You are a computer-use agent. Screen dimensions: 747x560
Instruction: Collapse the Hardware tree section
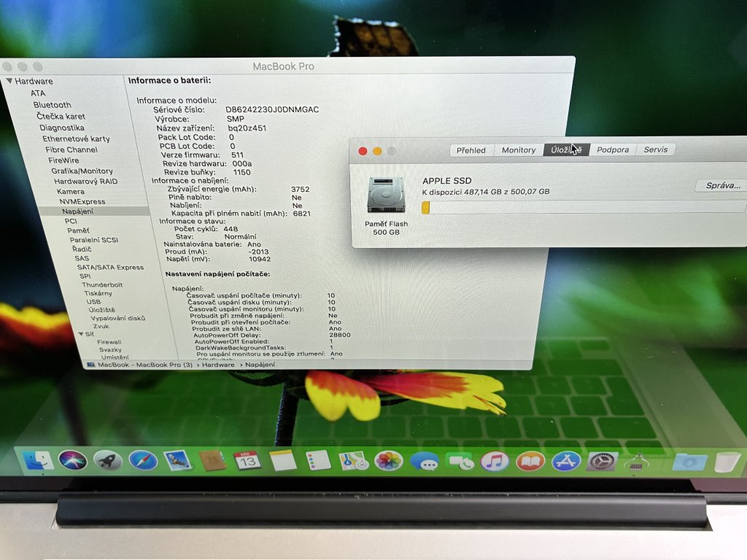coord(9,82)
